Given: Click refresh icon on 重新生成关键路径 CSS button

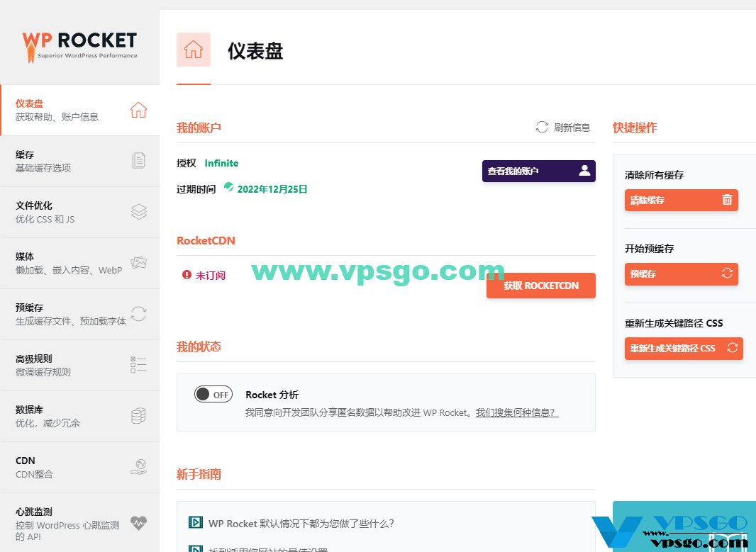Looking at the screenshot, I should pyautogui.click(x=733, y=347).
